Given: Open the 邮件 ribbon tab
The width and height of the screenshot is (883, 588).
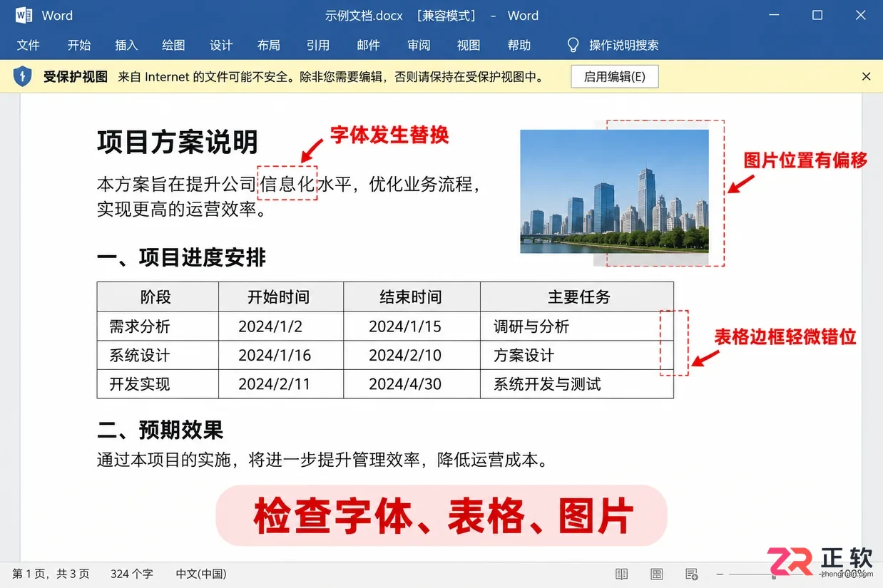Looking at the screenshot, I should coord(368,45).
